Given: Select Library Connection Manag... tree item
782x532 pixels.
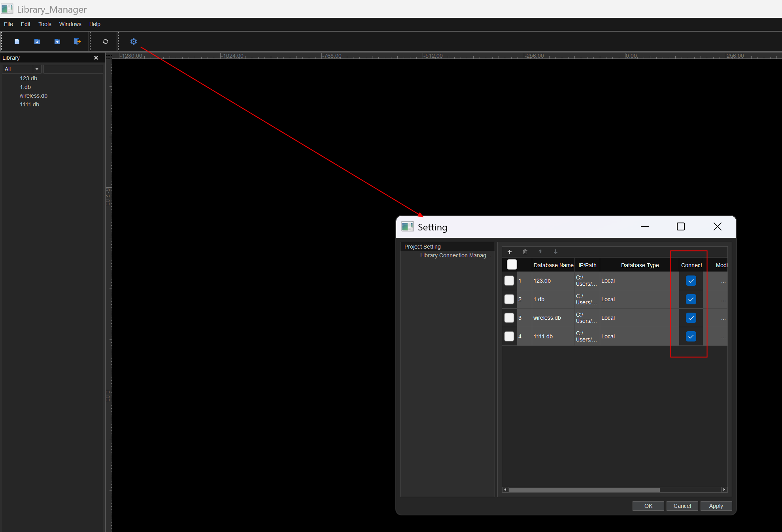Looking at the screenshot, I should coord(455,255).
